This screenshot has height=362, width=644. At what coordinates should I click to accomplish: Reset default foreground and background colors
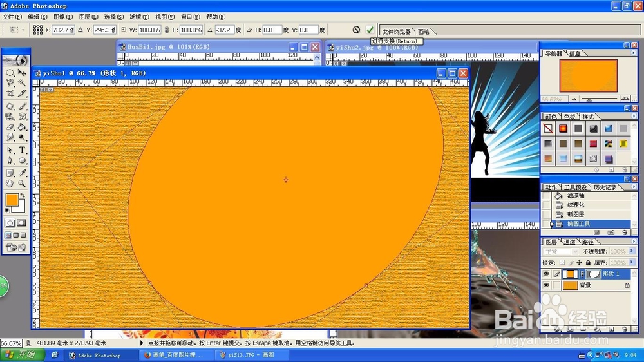[7, 211]
